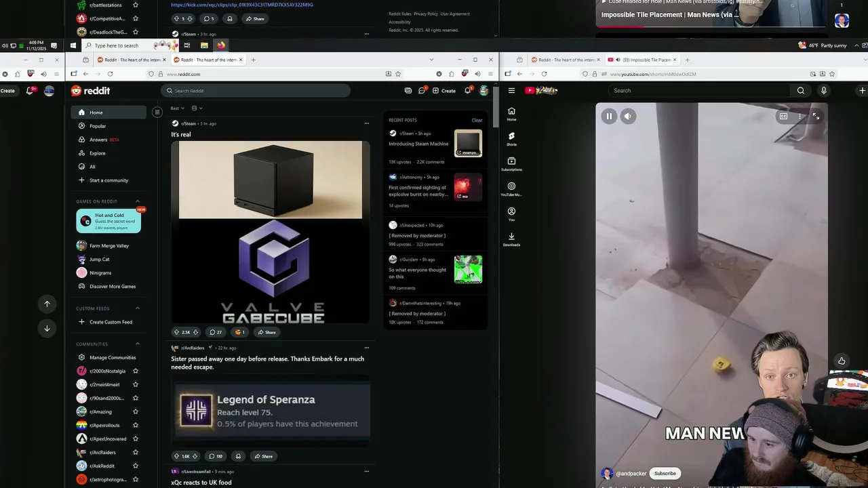Open the YouTube guide hamburger menu
Viewport: 868px width, 488px height.
(x=511, y=90)
